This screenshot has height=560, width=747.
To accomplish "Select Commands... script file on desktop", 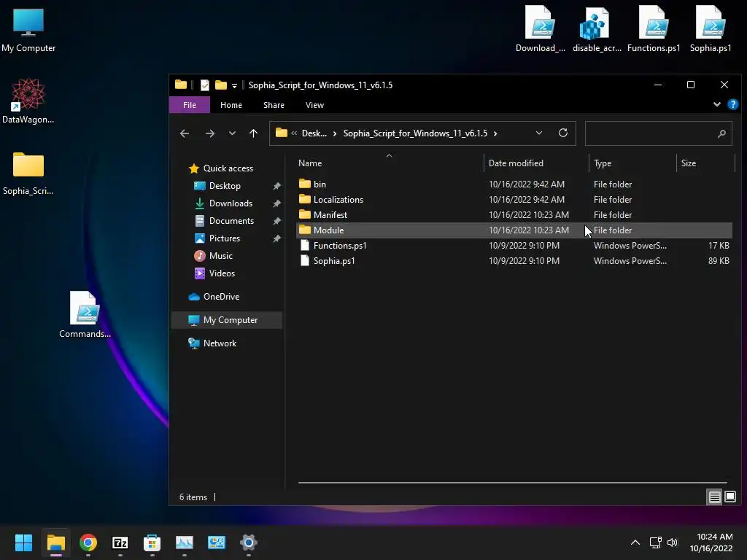I will [85, 315].
